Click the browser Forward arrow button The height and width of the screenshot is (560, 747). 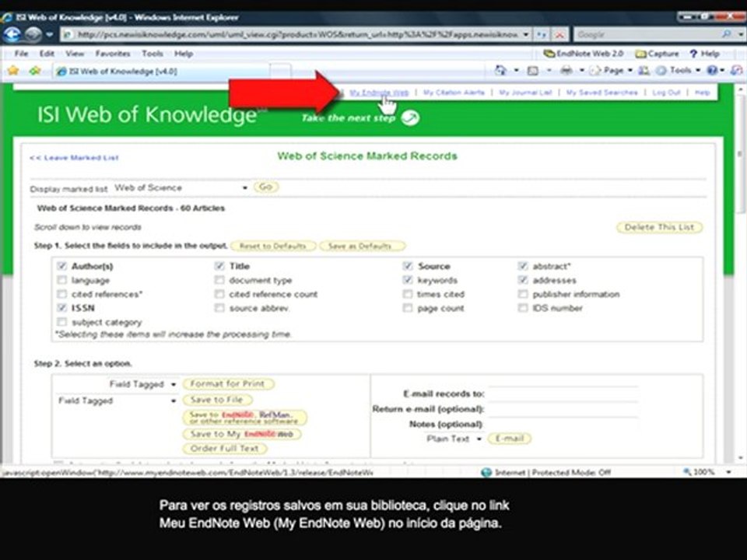tap(33, 34)
